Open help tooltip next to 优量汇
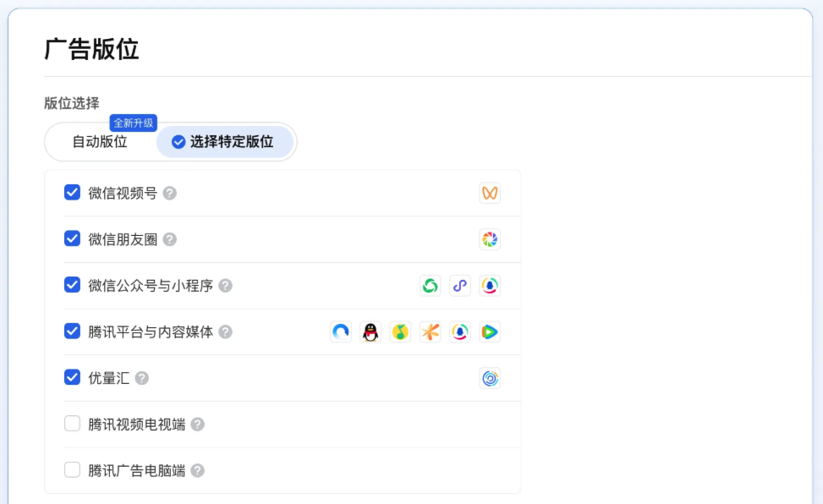Image resolution: width=823 pixels, height=504 pixels. tap(142, 378)
